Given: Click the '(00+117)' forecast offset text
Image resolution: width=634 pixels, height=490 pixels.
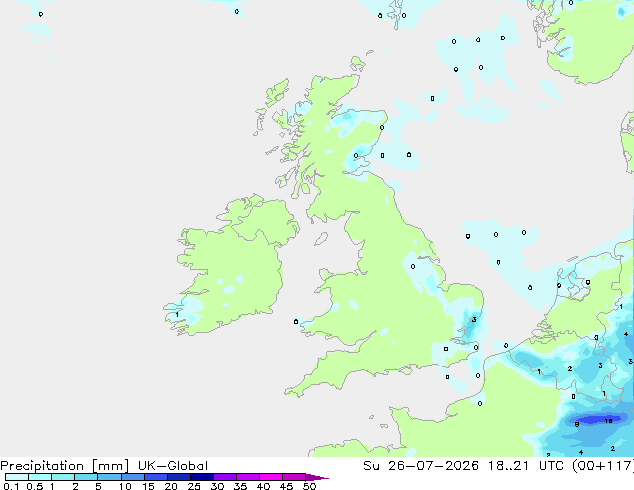Looking at the screenshot, I should click(x=603, y=466).
